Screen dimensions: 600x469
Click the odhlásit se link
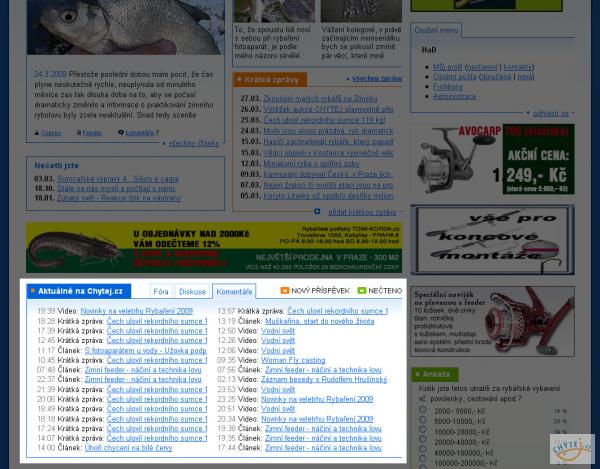[x=551, y=113]
